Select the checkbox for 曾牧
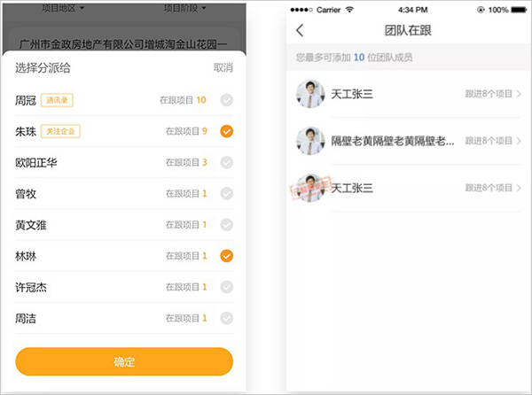 (227, 194)
